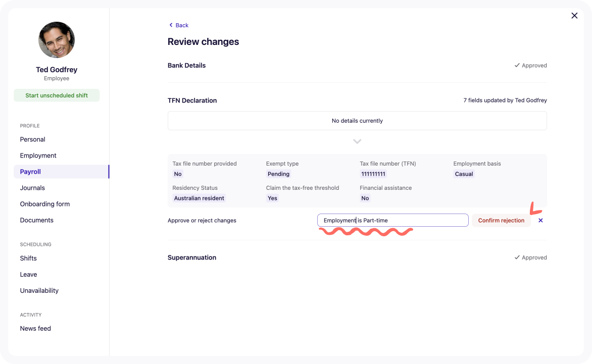This screenshot has height=364, width=592.
Task: Click the 'No details currently' box
Action: coord(357,121)
